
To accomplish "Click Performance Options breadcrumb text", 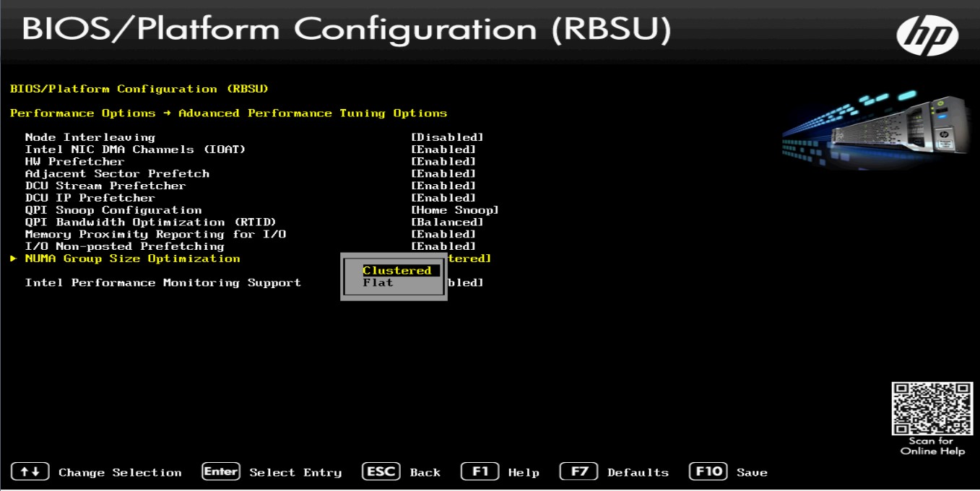I will coord(82,113).
